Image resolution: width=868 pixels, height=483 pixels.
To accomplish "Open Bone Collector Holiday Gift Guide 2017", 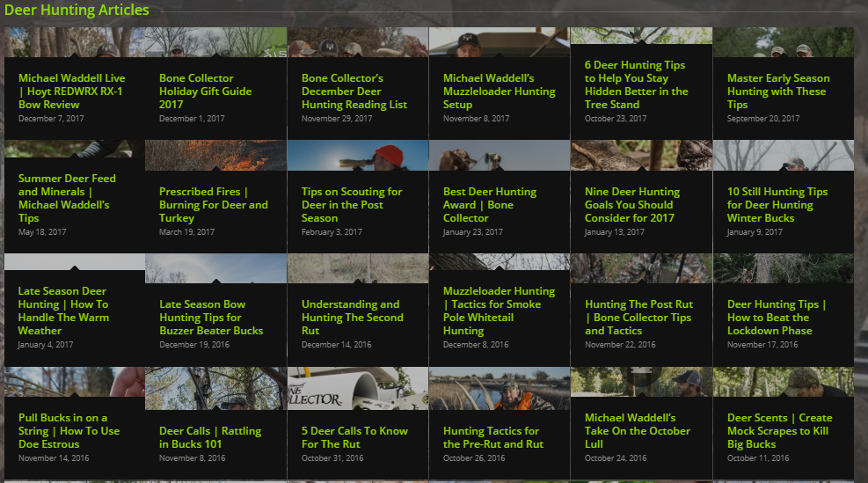I will click(x=206, y=91).
